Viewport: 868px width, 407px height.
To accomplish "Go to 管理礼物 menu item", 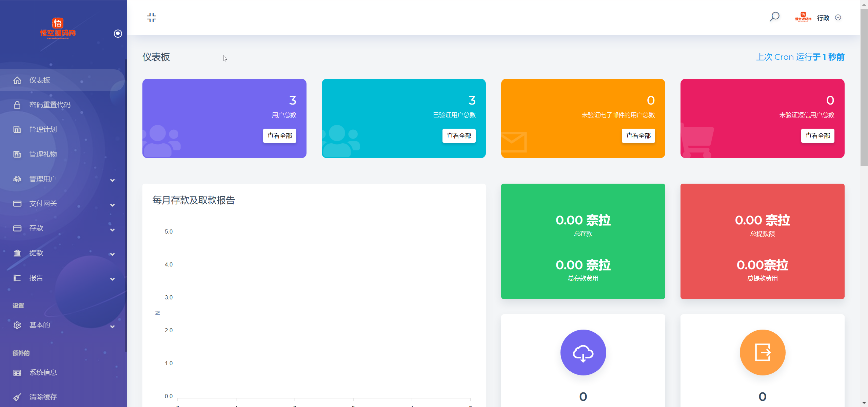I will point(62,154).
